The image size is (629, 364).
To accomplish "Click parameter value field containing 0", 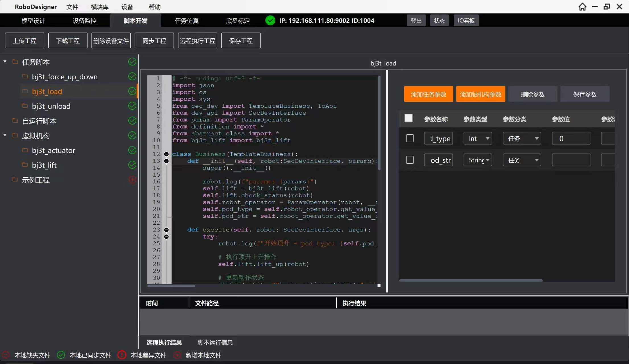I will point(571,138).
